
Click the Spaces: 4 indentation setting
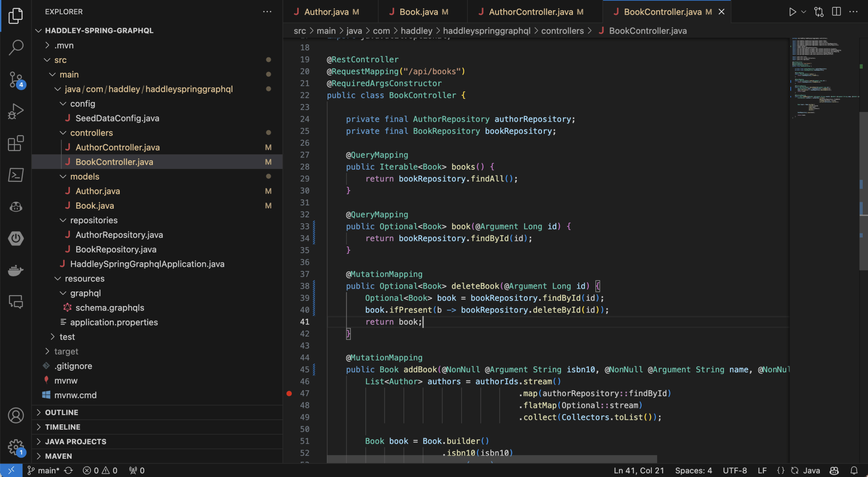click(x=693, y=471)
